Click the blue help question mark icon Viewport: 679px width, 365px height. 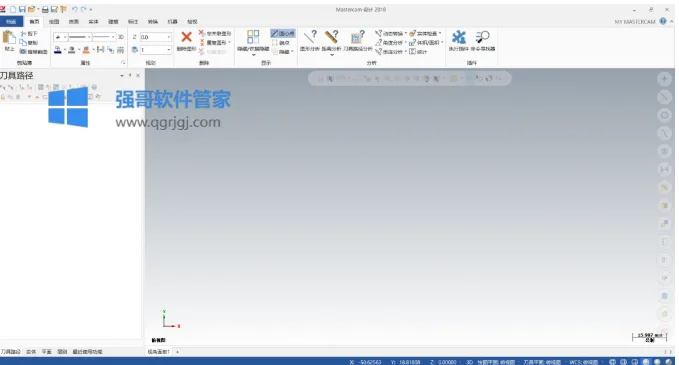click(x=663, y=21)
